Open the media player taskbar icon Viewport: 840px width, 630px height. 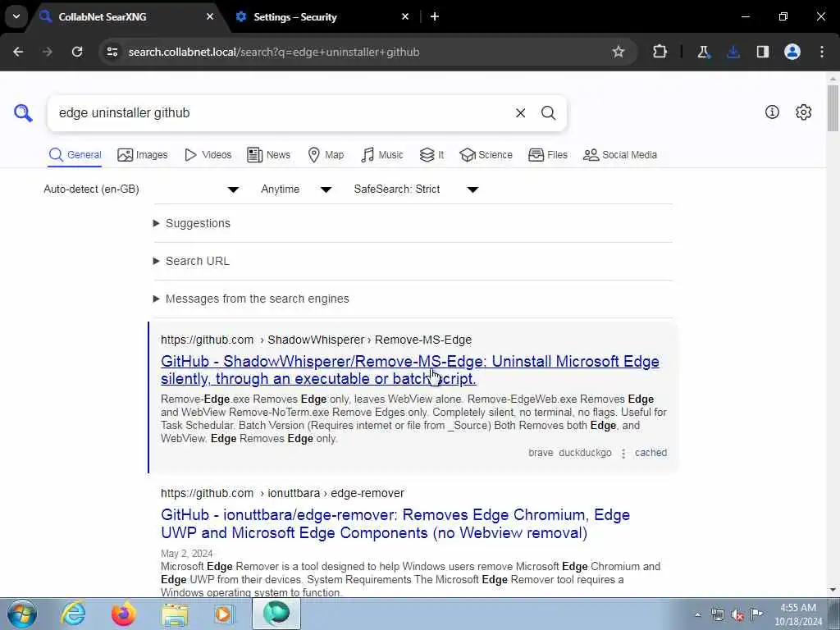coord(225,614)
